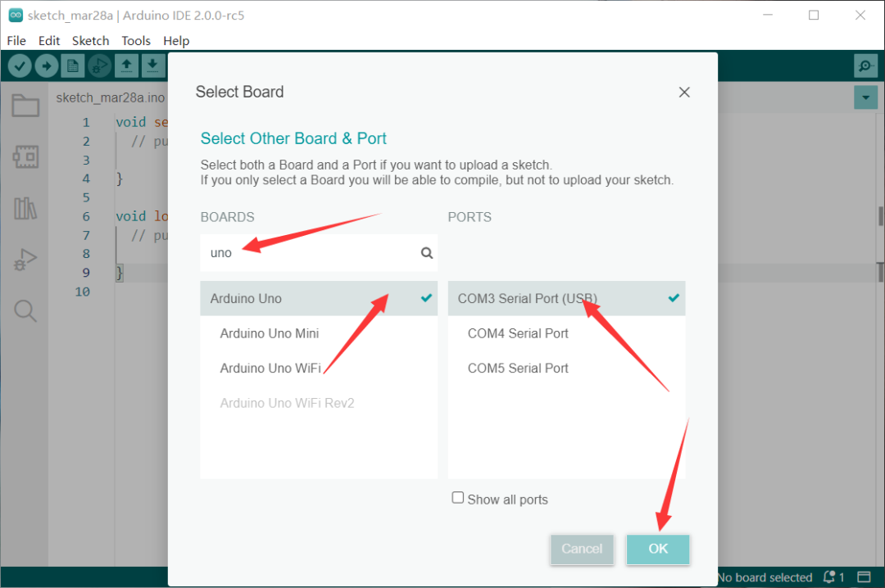Click the notifications bell in status bar

click(x=829, y=577)
